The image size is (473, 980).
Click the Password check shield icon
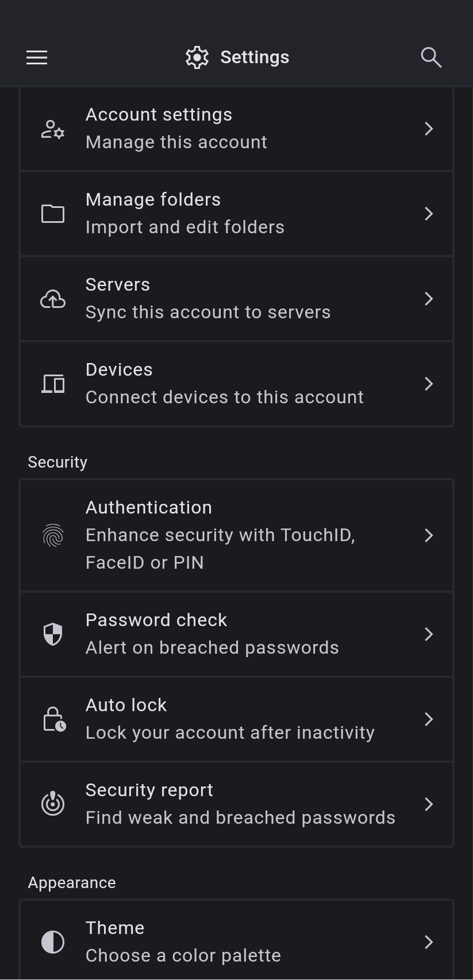tap(53, 634)
